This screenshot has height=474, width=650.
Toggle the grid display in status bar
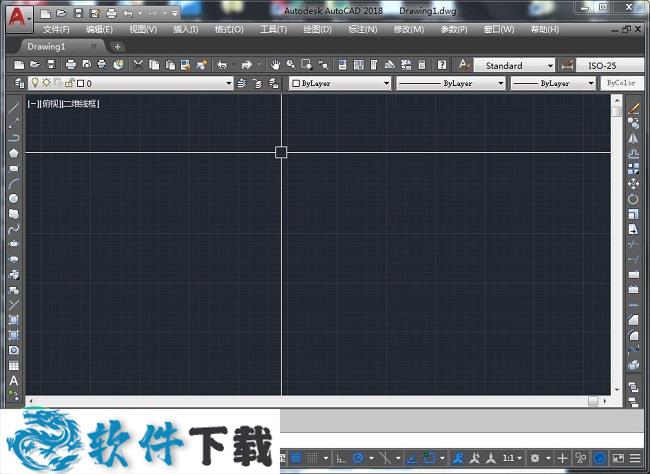296,458
